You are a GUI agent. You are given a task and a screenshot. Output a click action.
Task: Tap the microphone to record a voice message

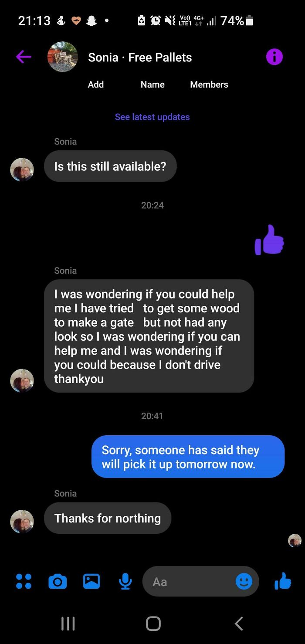[125, 581]
